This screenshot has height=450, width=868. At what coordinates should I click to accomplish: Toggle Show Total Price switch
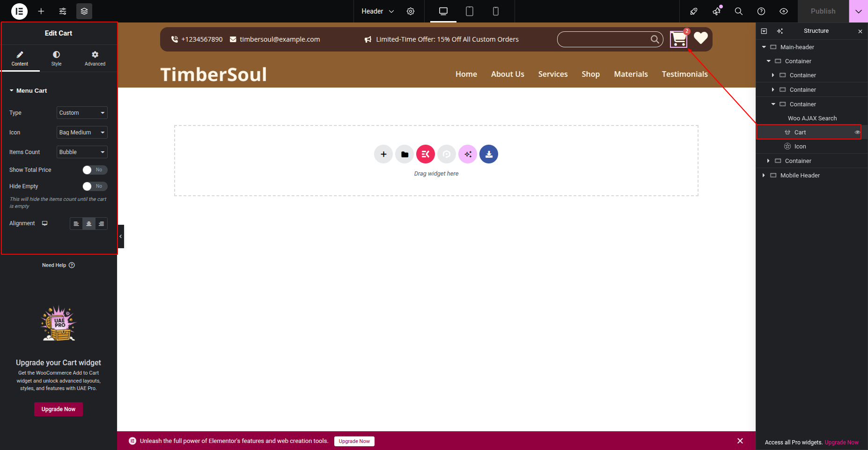[x=95, y=170]
